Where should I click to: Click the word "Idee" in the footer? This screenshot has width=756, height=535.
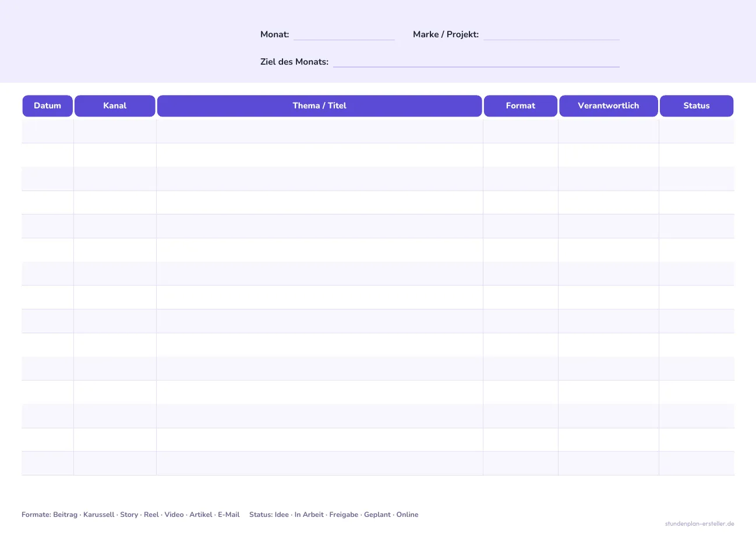(x=282, y=515)
